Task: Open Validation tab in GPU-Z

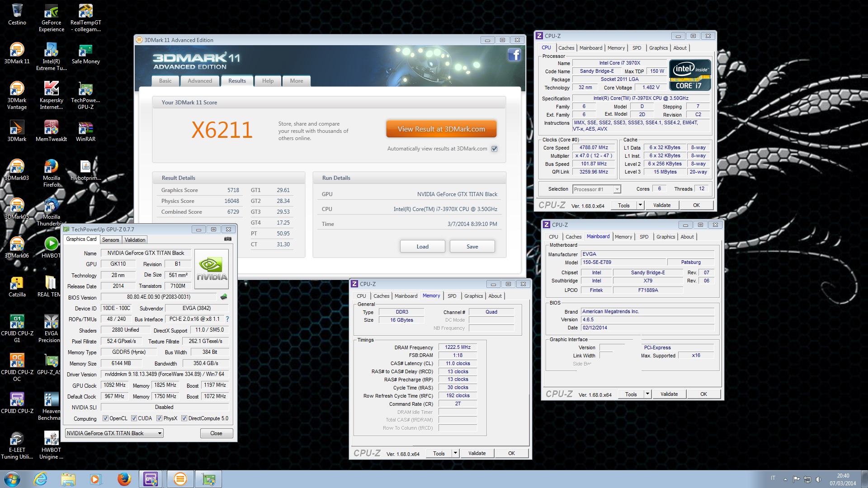Action: click(135, 240)
